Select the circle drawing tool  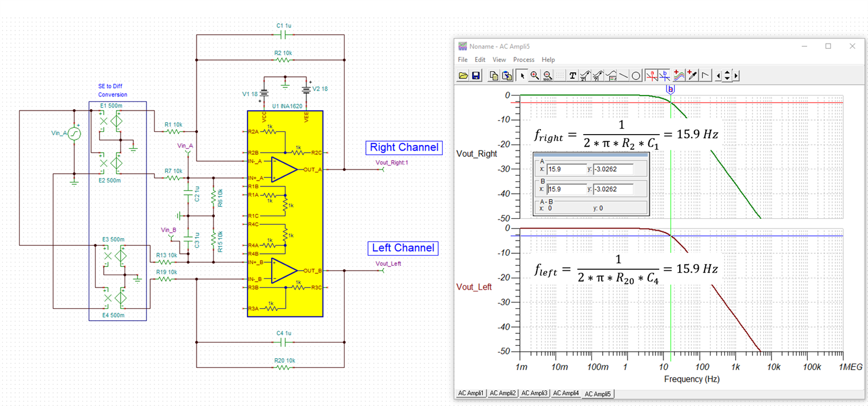tap(636, 75)
